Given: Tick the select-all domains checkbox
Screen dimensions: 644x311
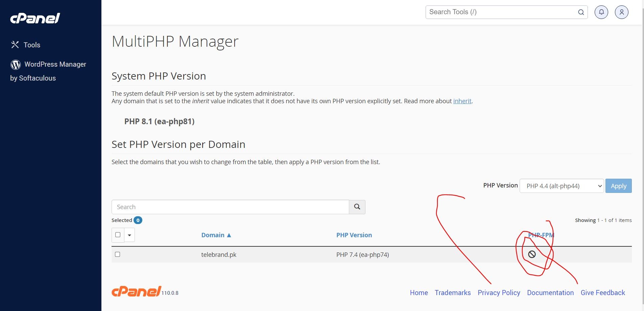Looking at the screenshot, I should 118,235.
